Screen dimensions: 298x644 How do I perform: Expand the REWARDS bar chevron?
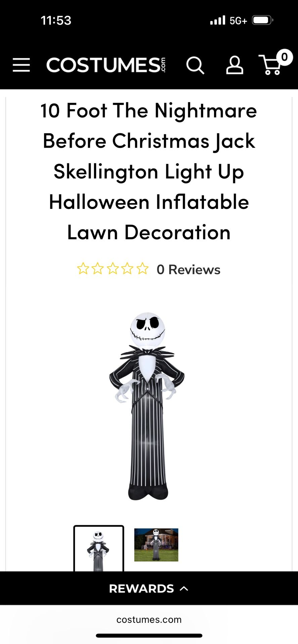184,588
